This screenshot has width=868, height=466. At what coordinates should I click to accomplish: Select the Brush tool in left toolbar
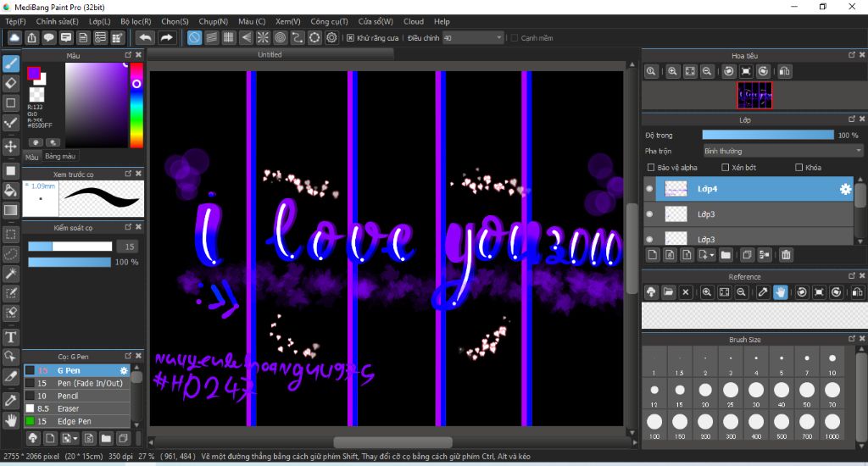pyautogui.click(x=10, y=64)
